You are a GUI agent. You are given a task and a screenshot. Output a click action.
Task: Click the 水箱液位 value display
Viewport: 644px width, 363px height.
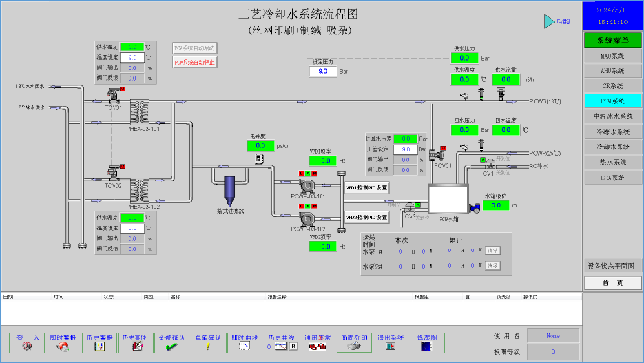pos(496,205)
